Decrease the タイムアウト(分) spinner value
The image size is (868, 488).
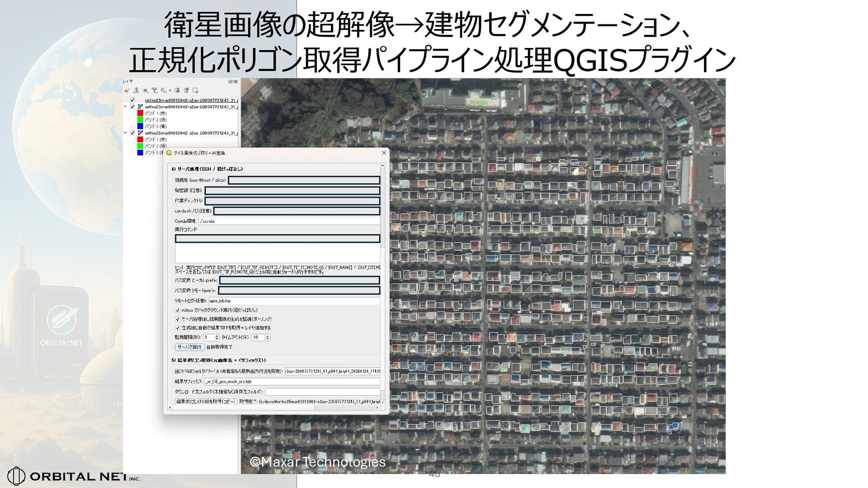click(268, 339)
